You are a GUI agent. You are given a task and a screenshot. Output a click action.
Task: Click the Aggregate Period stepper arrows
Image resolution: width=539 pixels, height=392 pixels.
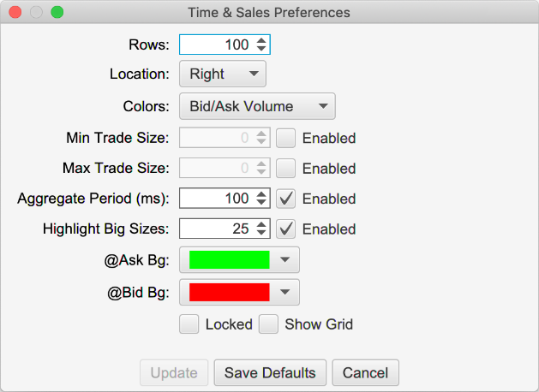coord(262,199)
